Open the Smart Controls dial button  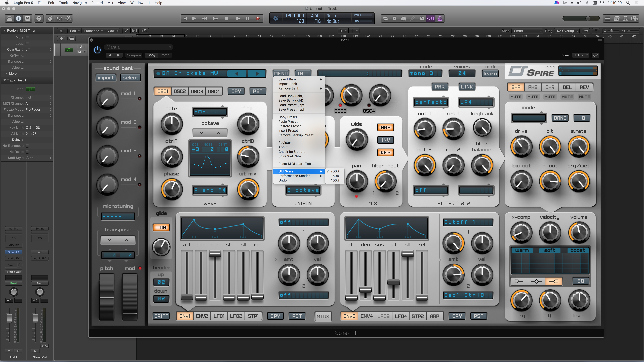pyautogui.click(x=50, y=18)
